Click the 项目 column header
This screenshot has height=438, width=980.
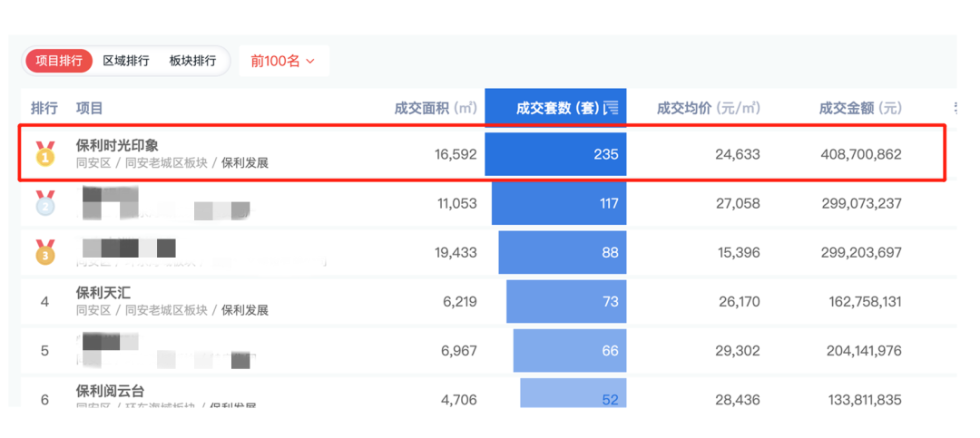tap(89, 108)
